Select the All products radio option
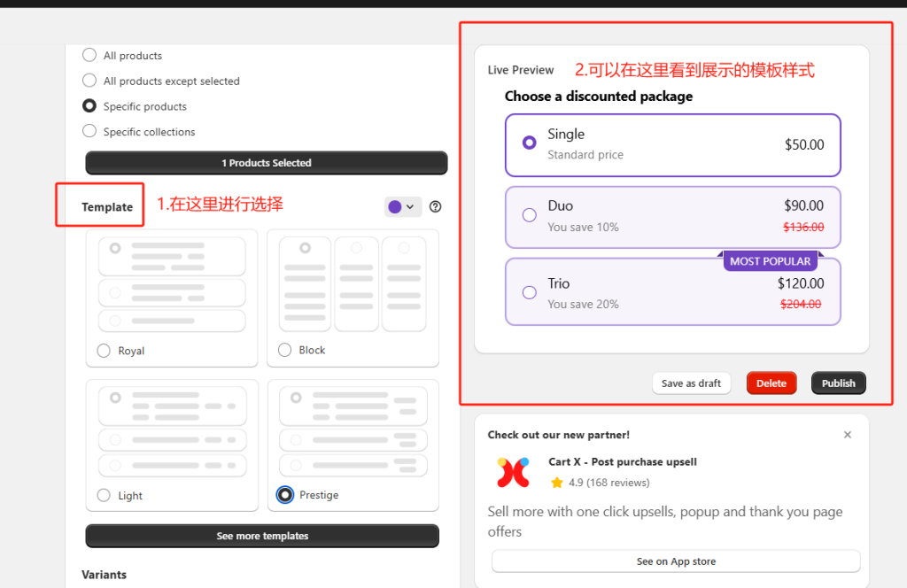Image resolution: width=907 pixels, height=588 pixels. point(89,55)
